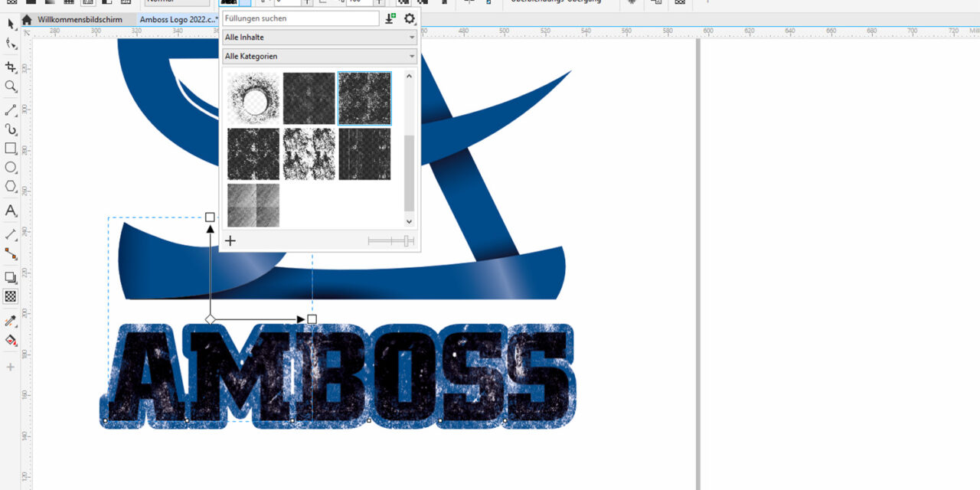Viewport: 980px width, 490px height.
Task: Switch to Willkommensbildschirm tab
Action: 80,20
